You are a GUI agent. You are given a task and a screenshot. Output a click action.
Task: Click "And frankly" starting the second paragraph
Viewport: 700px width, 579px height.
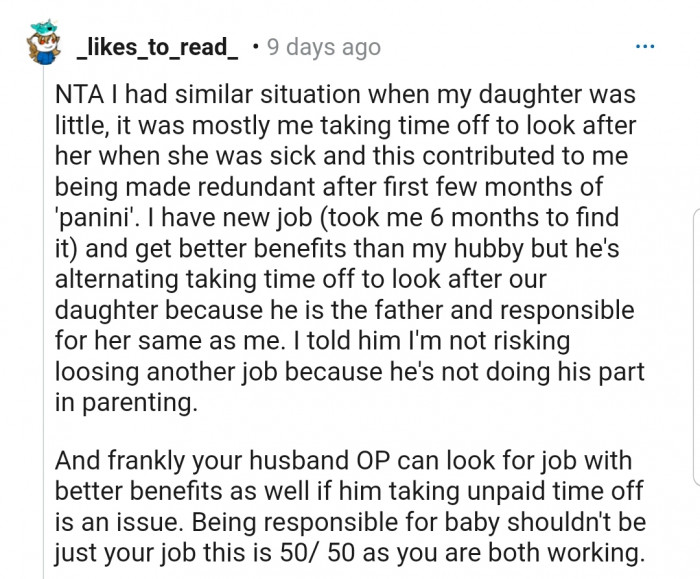point(115,461)
